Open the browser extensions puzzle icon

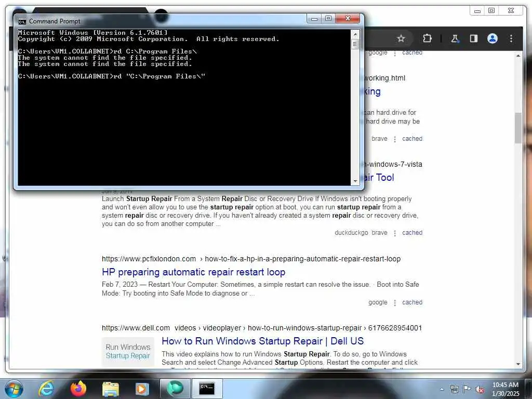(427, 38)
